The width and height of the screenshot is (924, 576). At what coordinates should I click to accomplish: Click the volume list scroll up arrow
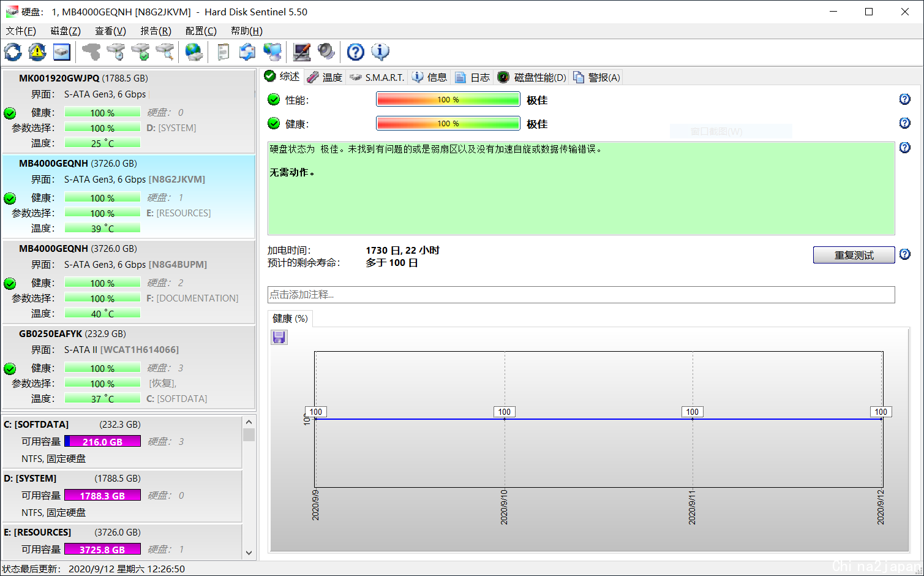click(x=249, y=422)
